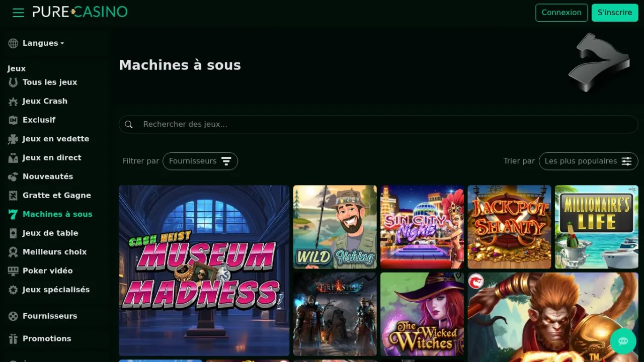Open the Wild Fishing game thumbnail
644x362 pixels.
point(335,227)
